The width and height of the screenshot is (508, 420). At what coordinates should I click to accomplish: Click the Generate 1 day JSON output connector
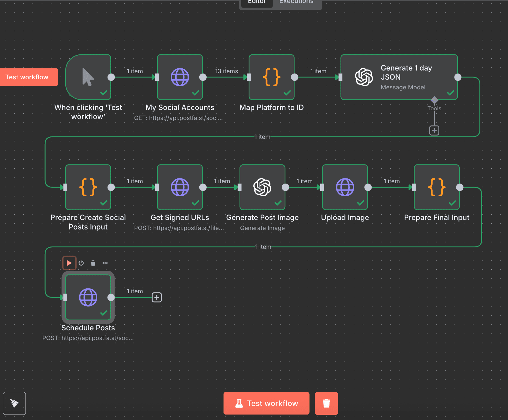coord(458,77)
